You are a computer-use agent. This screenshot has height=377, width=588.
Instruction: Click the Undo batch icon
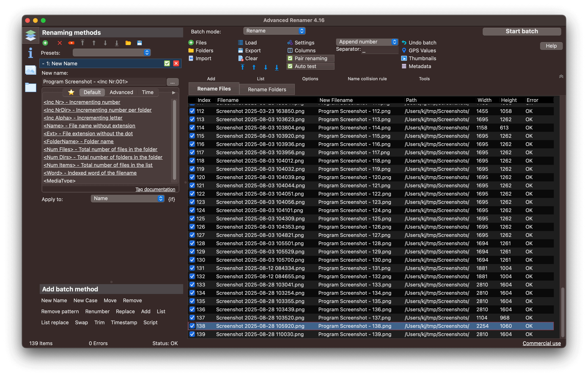(404, 43)
